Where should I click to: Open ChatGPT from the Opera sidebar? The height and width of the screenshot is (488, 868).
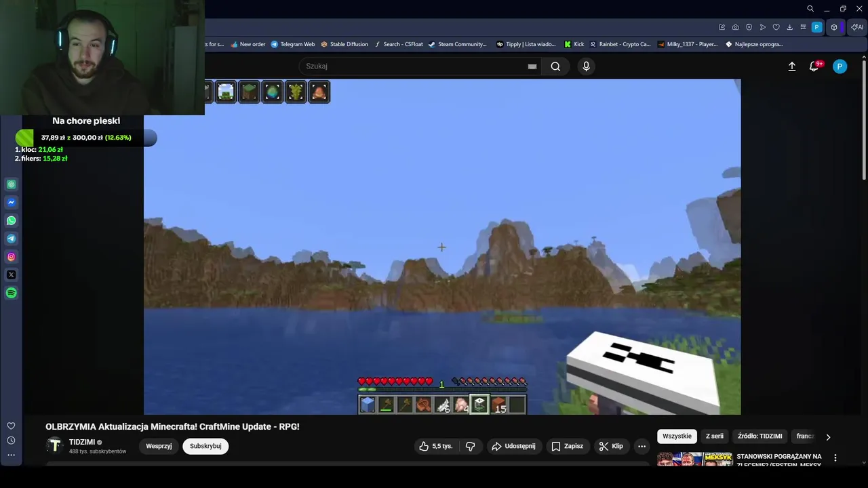[x=12, y=184]
